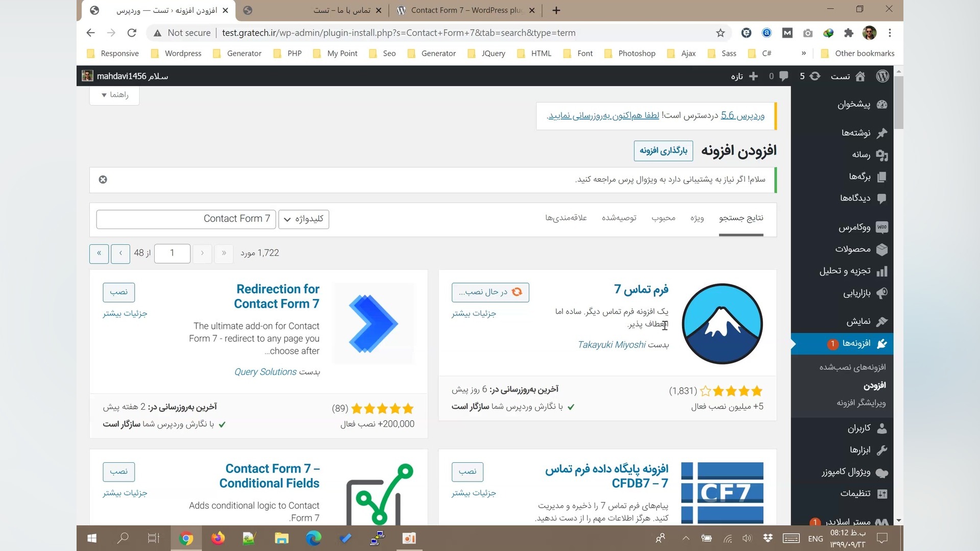980x551 pixels.
Task: Go to last page of plugin results
Action: coord(99,254)
